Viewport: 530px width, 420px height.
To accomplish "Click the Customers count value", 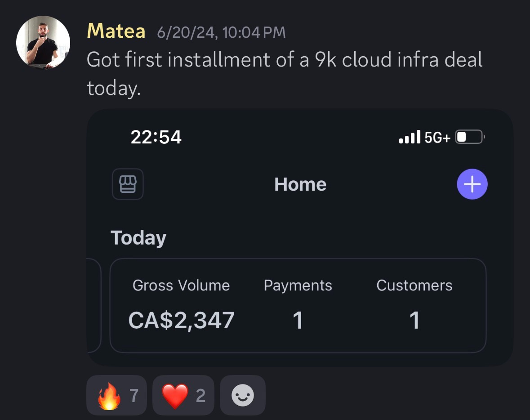I will (414, 320).
